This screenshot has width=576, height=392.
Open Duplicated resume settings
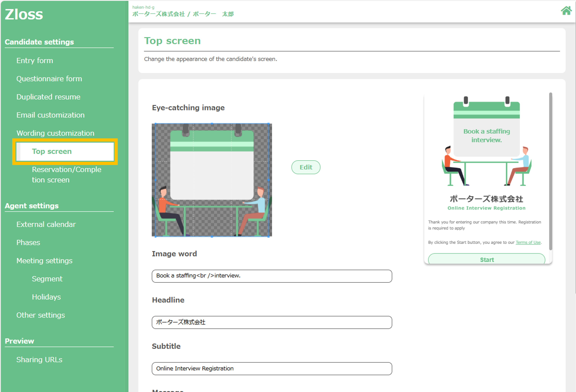click(48, 97)
